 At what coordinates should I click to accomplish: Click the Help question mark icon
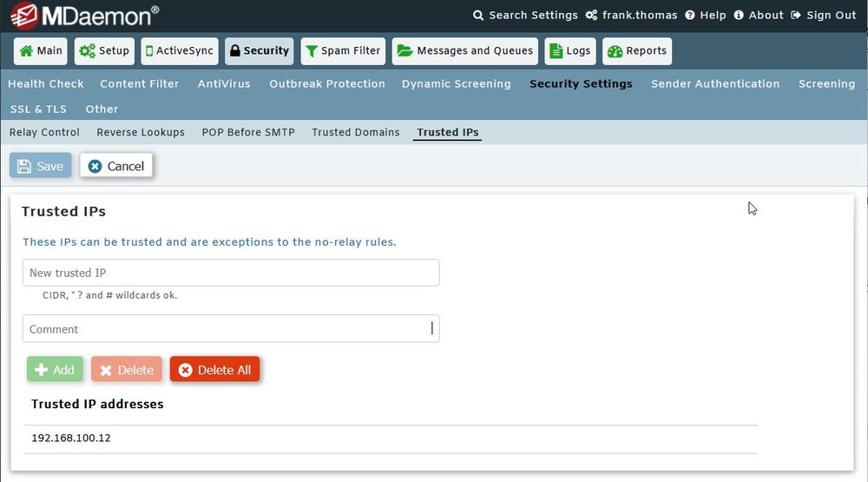click(x=690, y=16)
